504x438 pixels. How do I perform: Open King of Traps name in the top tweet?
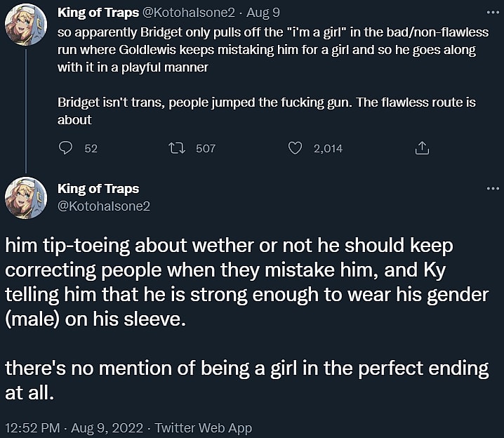pos(98,13)
